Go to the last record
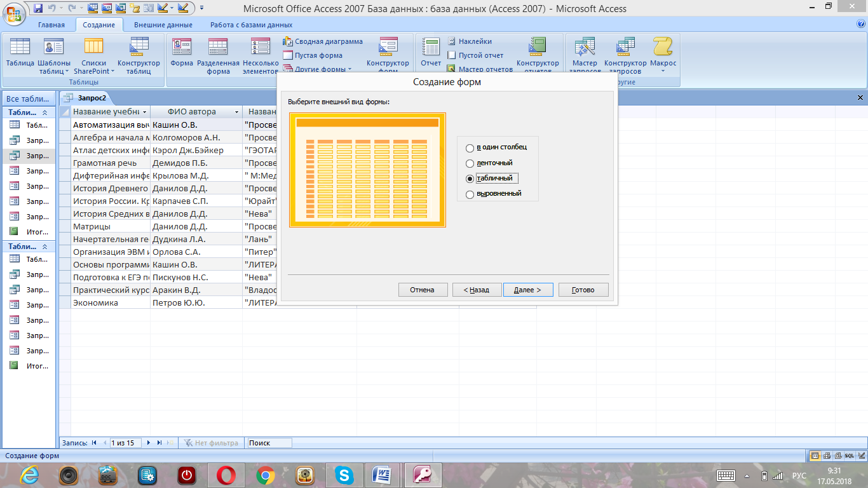Screen dimensions: 868x488 159,443
